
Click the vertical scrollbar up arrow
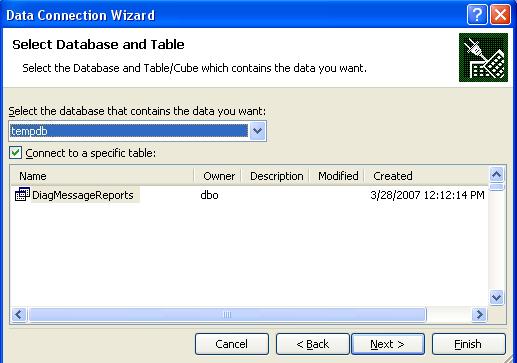[497, 174]
